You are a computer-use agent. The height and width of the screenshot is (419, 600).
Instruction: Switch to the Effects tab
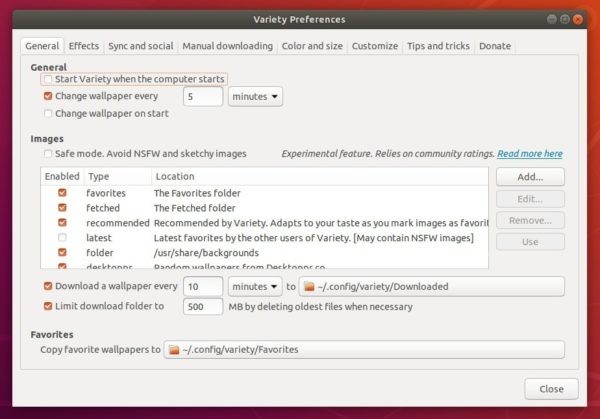(84, 46)
